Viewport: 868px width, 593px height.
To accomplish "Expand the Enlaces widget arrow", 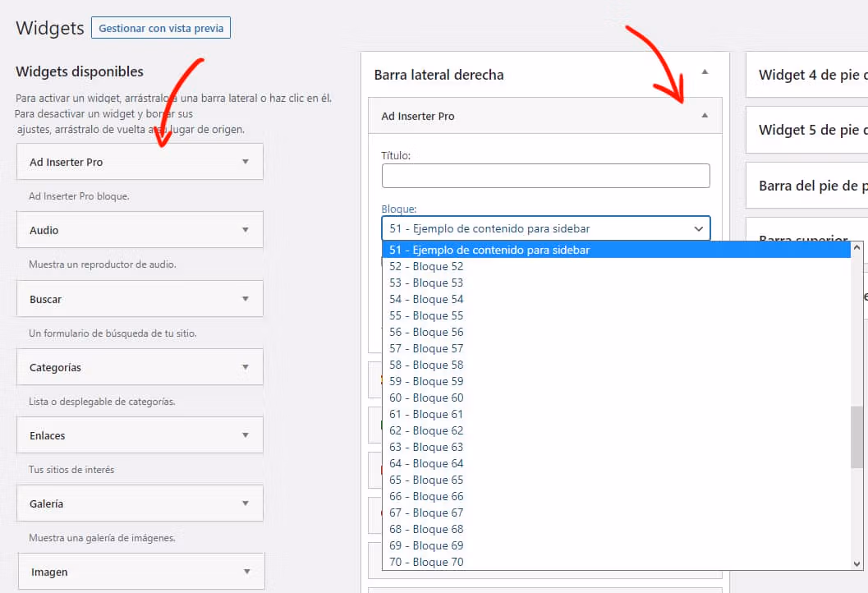I will 246,435.
